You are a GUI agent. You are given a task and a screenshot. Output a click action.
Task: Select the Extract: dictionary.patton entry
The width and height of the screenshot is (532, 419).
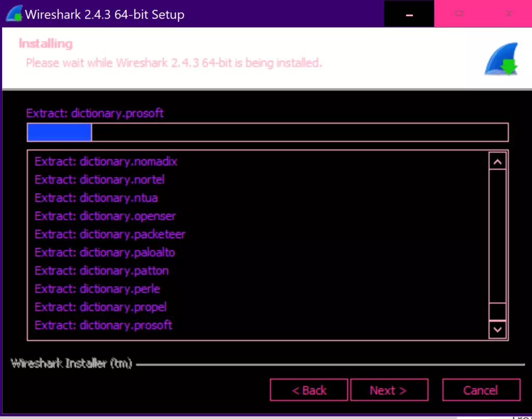tap(101, 271)
